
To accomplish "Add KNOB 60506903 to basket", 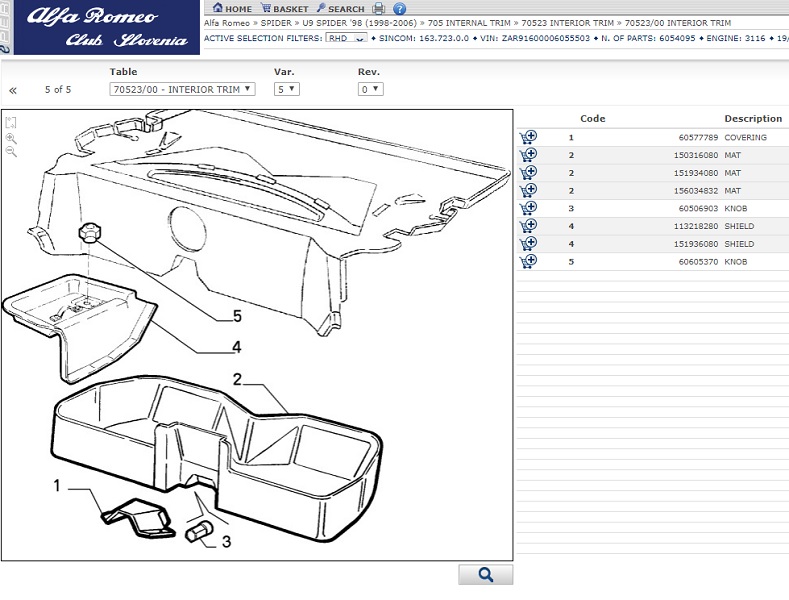I will coord(528,208).
